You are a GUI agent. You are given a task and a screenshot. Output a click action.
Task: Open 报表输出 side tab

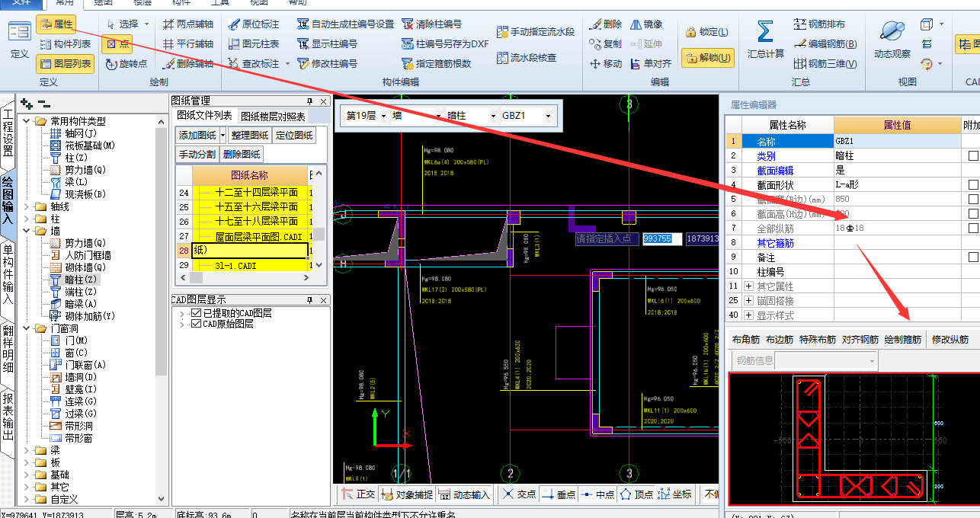pos(8,417)
